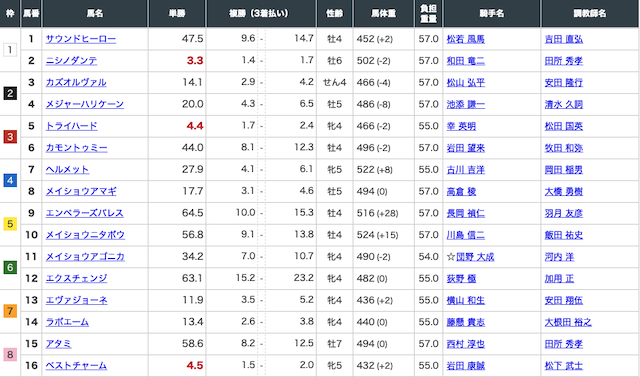Open horse page for ベストチャーム
This screenshot has width=640, height=377.
76,366
